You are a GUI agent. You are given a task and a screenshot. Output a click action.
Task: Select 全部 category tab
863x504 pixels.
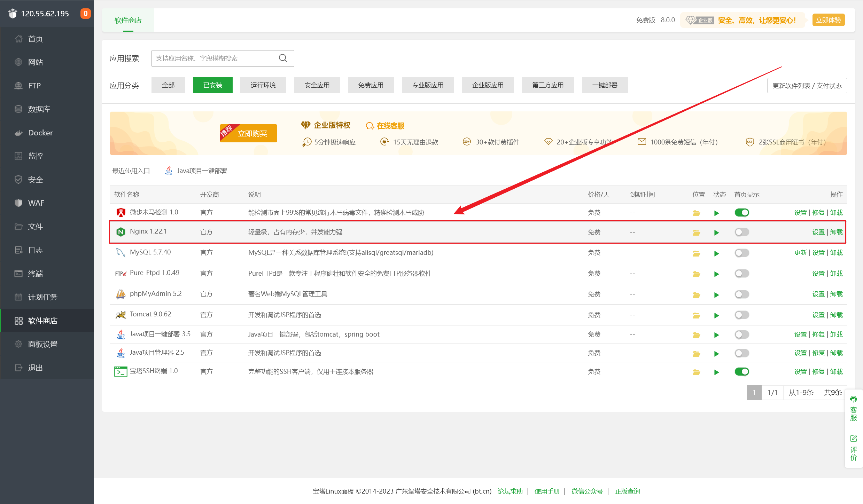coord(168,85)
